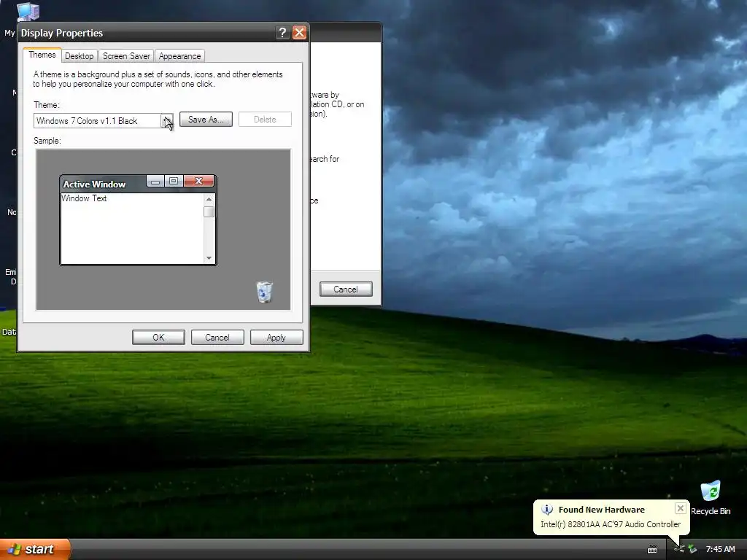
Task: Click Cancel in the background wizard window
Action: [346, 289]
